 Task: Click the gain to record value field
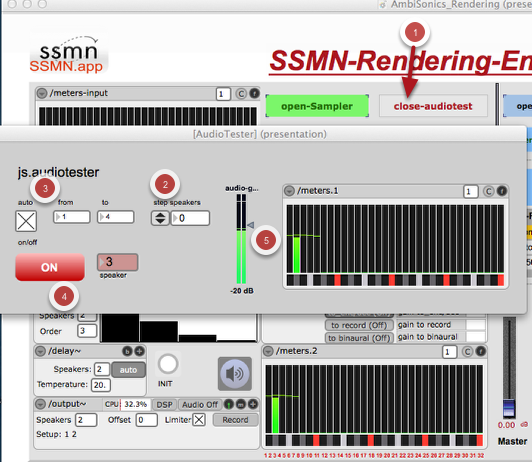click(476, 325)
